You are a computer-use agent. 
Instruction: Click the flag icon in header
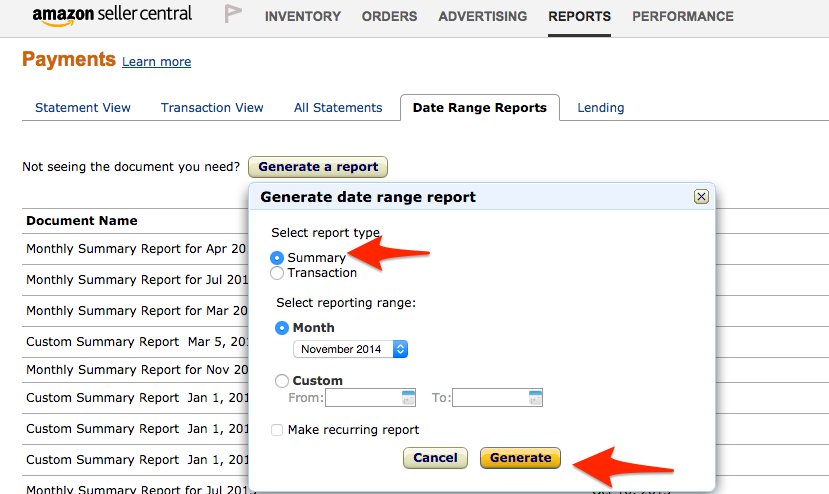(233, 14)
